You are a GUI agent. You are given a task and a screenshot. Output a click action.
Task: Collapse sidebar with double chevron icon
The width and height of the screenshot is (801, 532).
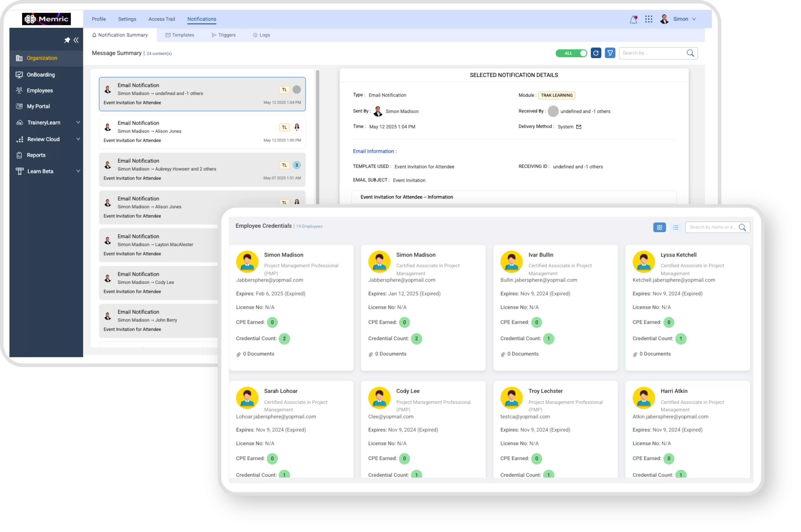(x=76, y=40)
